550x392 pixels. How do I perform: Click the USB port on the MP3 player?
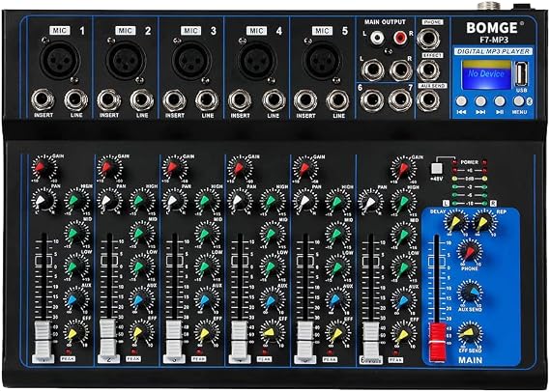tap(521, 74)
